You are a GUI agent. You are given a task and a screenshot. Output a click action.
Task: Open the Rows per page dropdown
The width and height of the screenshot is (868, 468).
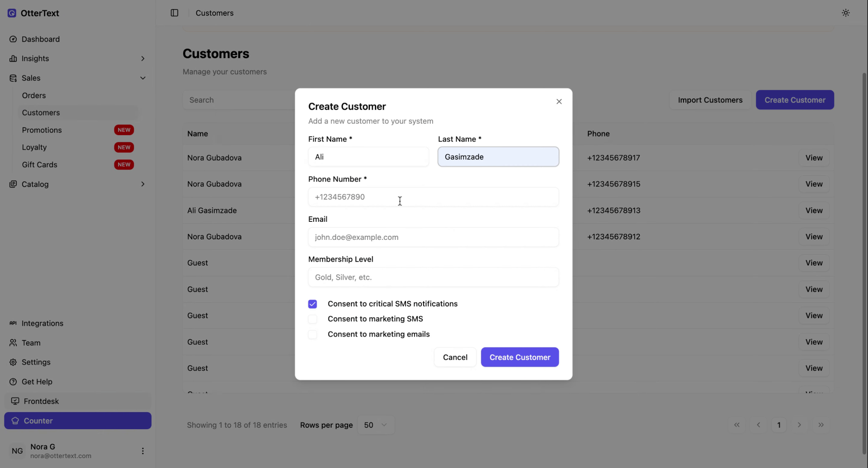click(376, 425)
